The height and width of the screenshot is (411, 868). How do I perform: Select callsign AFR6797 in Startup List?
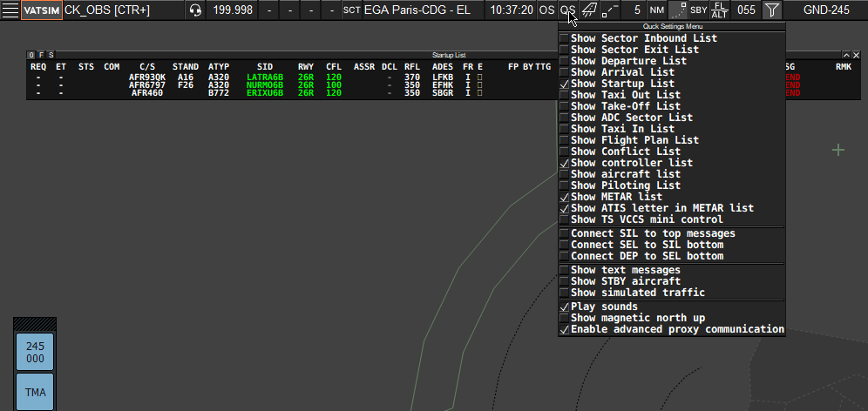tap(146, 85)
